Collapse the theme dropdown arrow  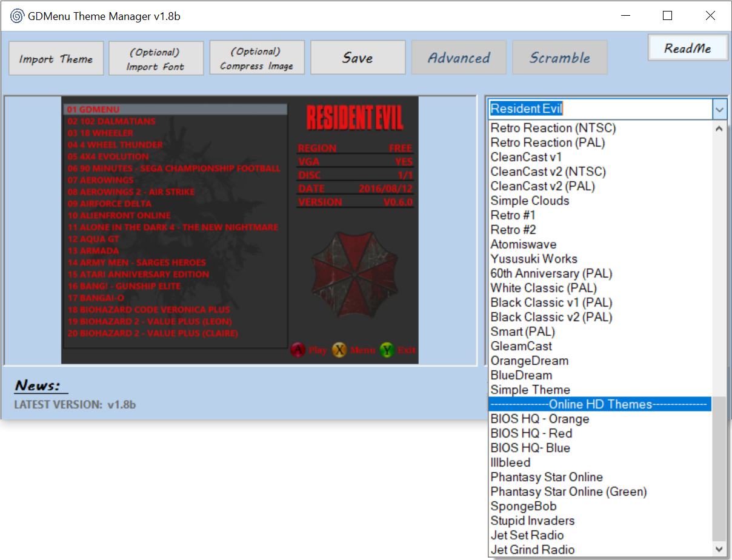(719, 109)
